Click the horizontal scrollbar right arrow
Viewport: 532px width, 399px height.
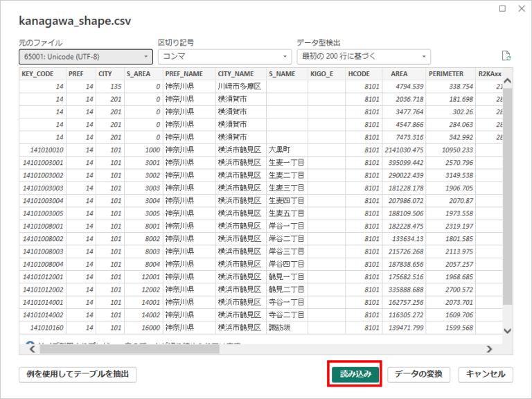tap(489, 349)
